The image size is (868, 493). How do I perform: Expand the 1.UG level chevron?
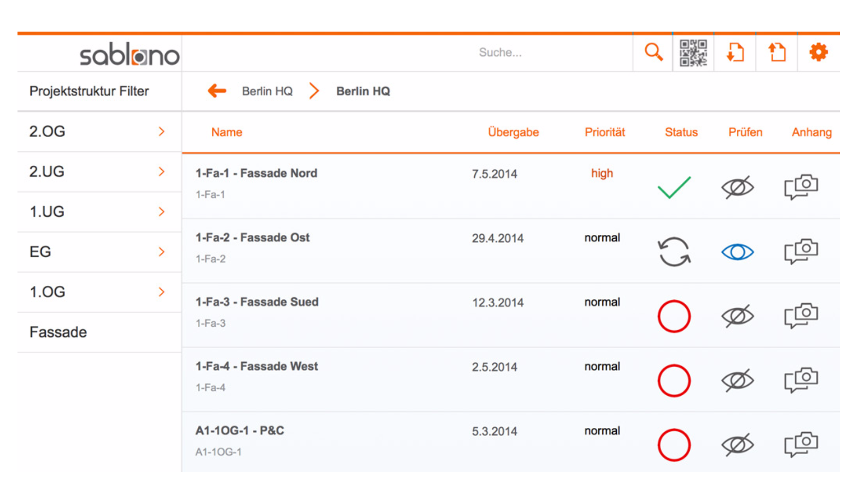161,211
